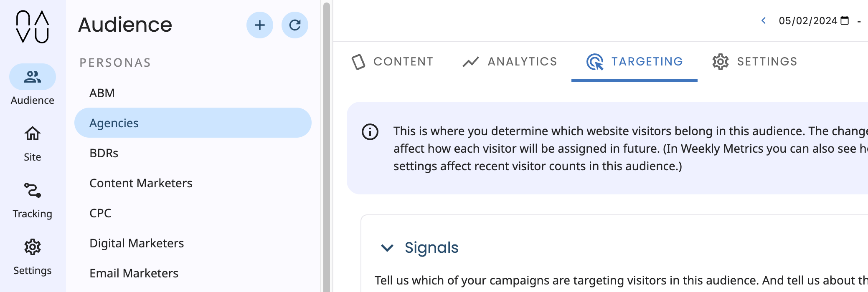
Task: Click the personas list vertical scrollbar
Action: [327, 146]
